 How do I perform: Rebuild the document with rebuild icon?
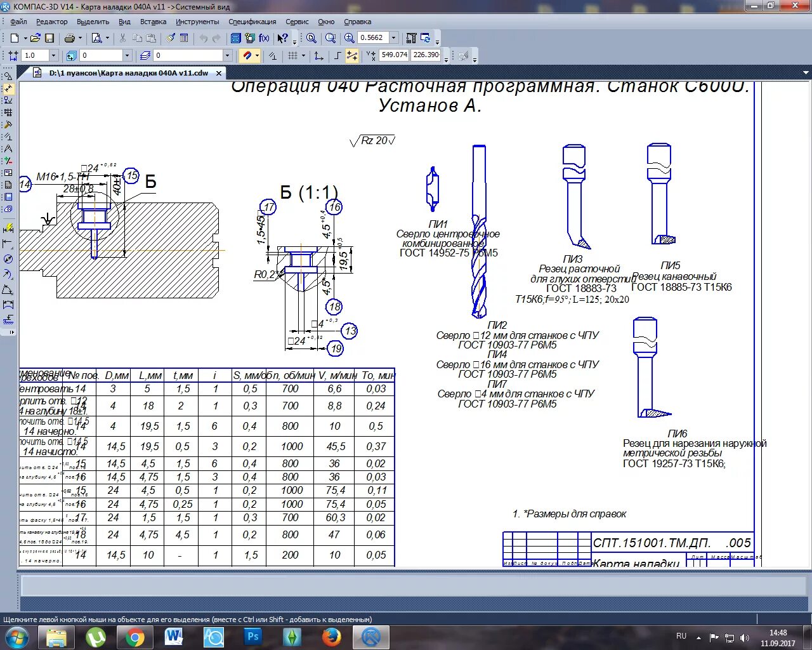411,38
